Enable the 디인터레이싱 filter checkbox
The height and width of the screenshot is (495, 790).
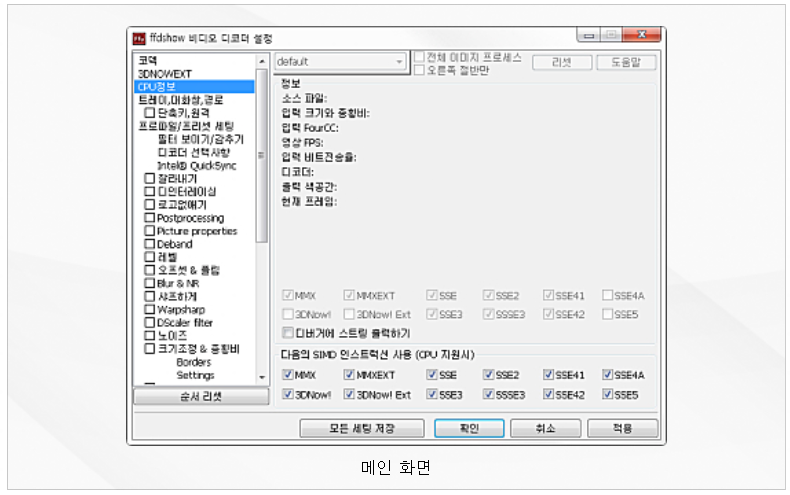[x=150, y=191]
